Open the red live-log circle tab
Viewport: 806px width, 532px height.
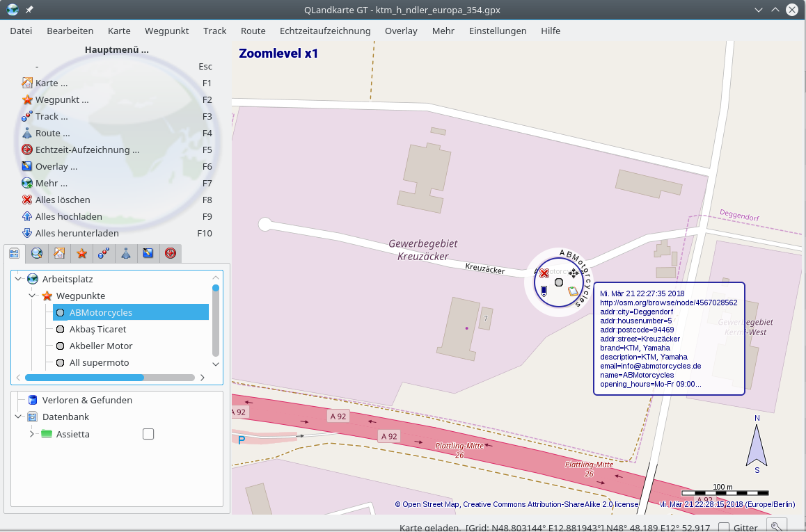pyautogui.click(x=170, y=254)
